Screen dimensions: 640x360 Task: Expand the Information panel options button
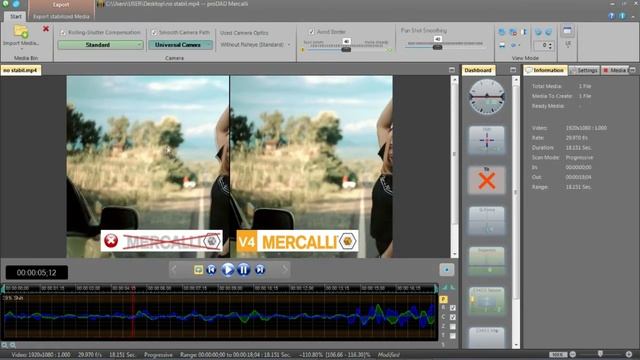point(632,70)
